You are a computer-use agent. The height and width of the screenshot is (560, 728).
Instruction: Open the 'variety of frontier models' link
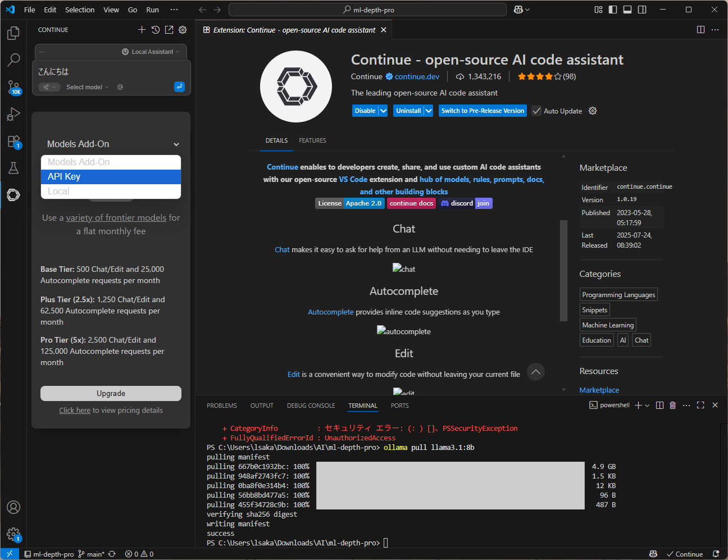[x=116, y=217]
